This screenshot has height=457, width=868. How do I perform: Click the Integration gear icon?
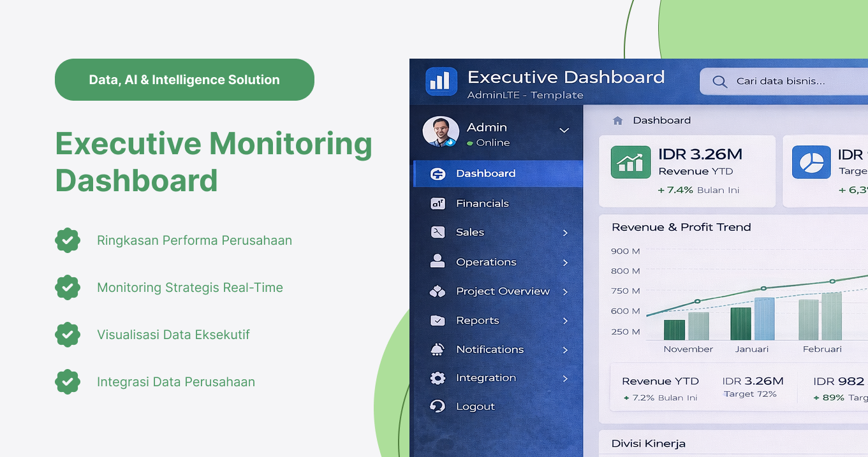(x=438, y=377)
